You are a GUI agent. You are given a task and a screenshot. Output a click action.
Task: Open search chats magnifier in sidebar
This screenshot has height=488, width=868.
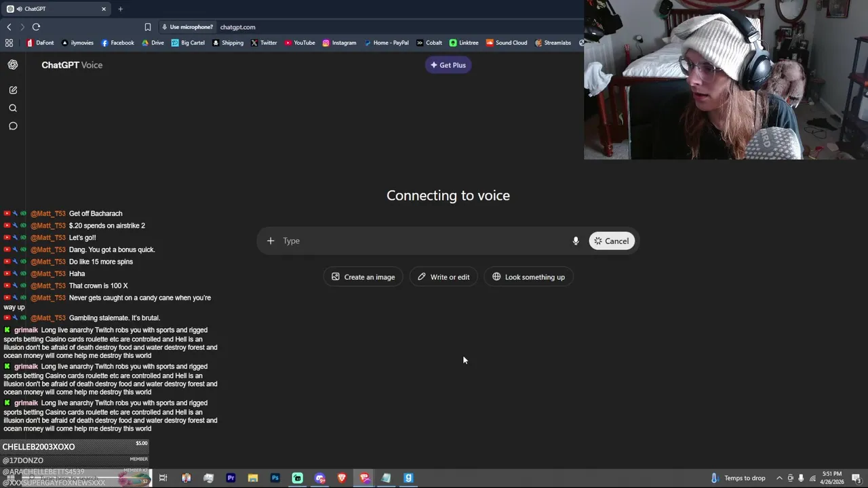(x=13, y=108)
